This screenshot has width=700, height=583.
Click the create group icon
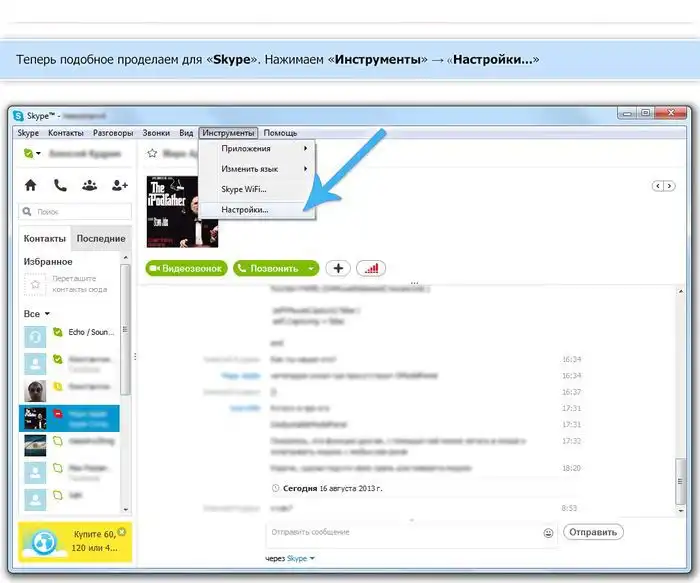point(90,185)
